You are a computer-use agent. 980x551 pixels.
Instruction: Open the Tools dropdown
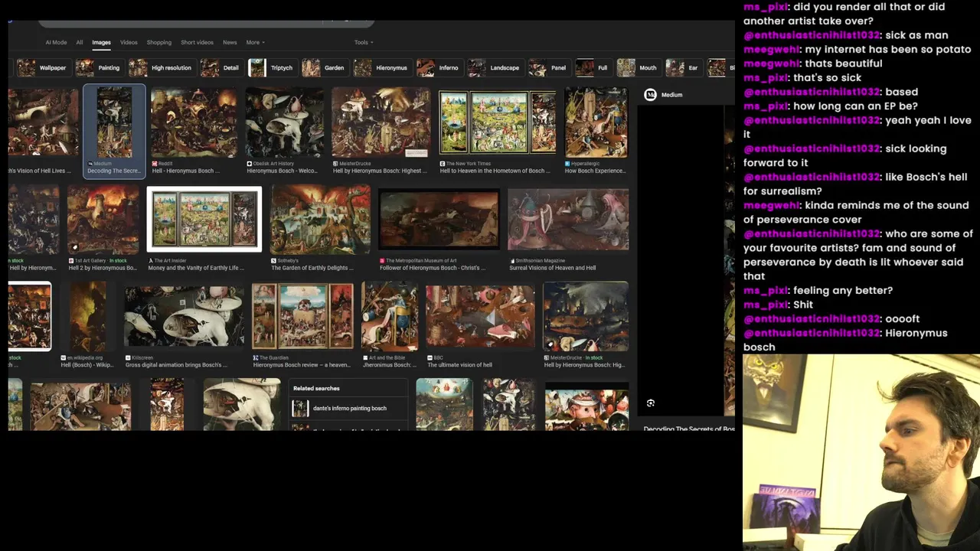pos(364,42)
